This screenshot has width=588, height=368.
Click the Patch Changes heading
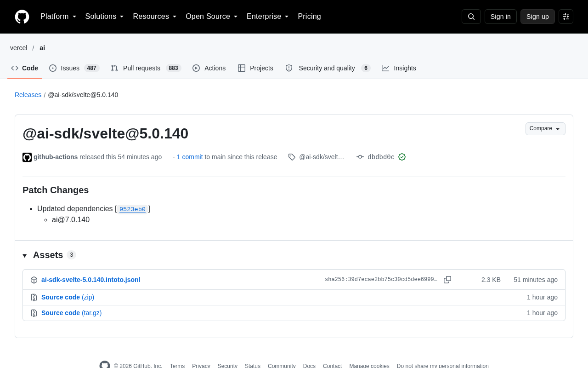(x=56, y=190)
